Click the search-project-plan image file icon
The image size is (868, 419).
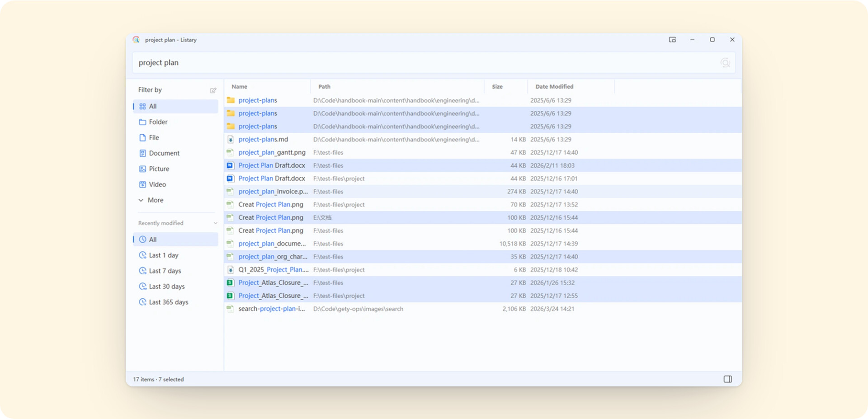point(231,309)
